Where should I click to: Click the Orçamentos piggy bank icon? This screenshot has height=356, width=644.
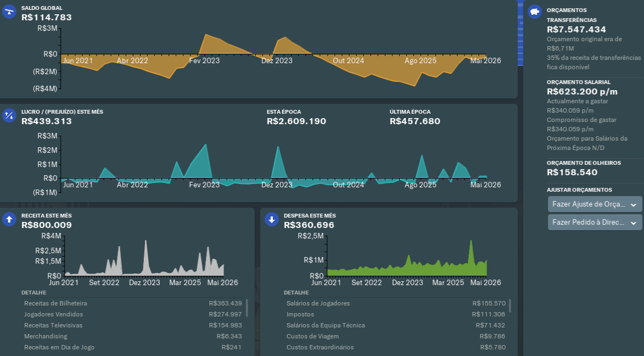[x=535, y=12]
